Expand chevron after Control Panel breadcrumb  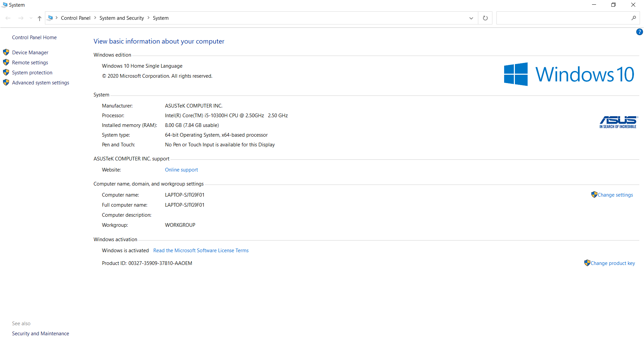95,18
